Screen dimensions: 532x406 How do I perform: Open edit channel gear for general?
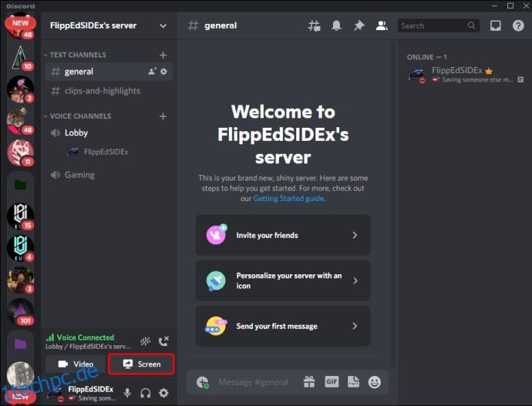[163, 72]
